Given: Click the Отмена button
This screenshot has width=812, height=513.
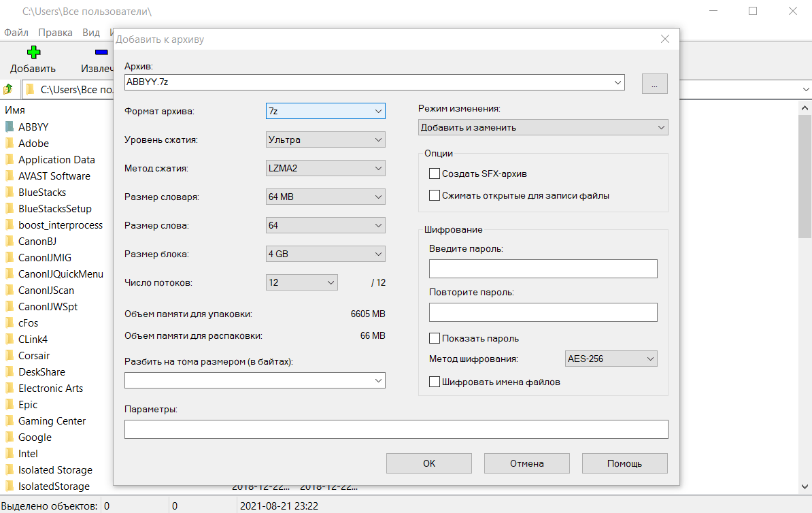Looking at the screenshot, I should click(x=527, y=463).
